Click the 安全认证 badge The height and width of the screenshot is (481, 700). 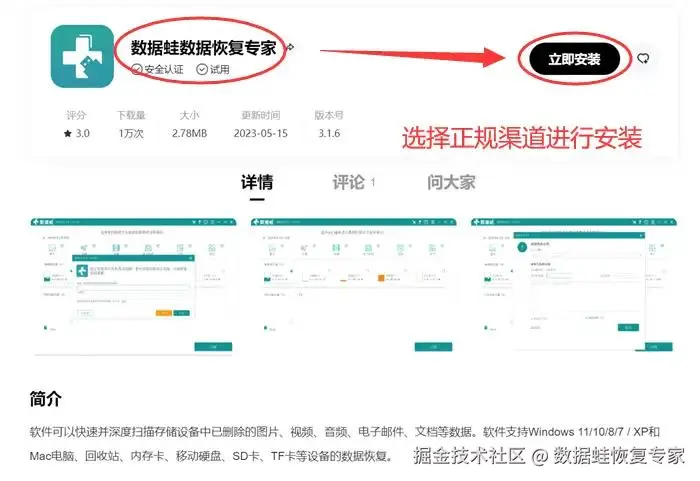pyautogui.click(x=158, y=69)
